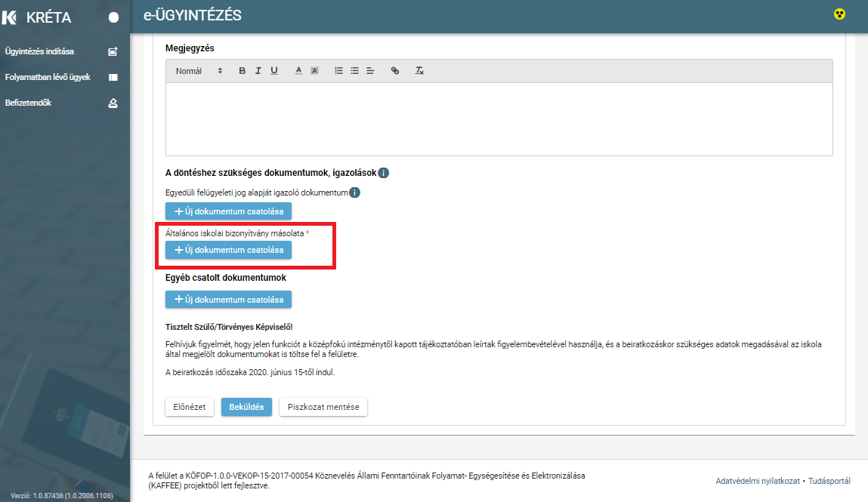Toggle underline formatting

[x=274, y=71]
